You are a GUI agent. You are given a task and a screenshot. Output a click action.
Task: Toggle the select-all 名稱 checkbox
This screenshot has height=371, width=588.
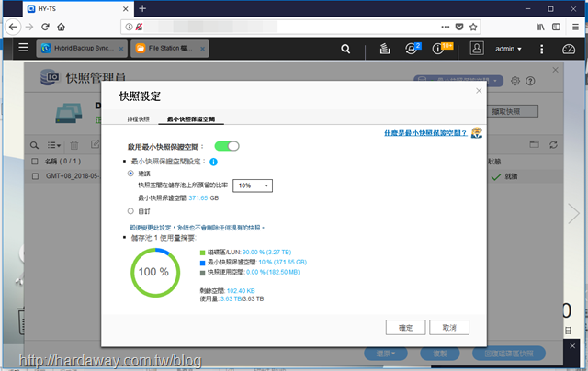[35, 161]
